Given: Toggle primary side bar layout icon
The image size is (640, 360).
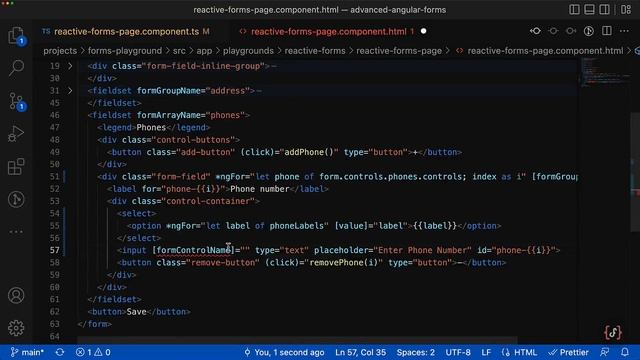Looking at the screenshot, I should pyautogui.click(x=574, y=9).
